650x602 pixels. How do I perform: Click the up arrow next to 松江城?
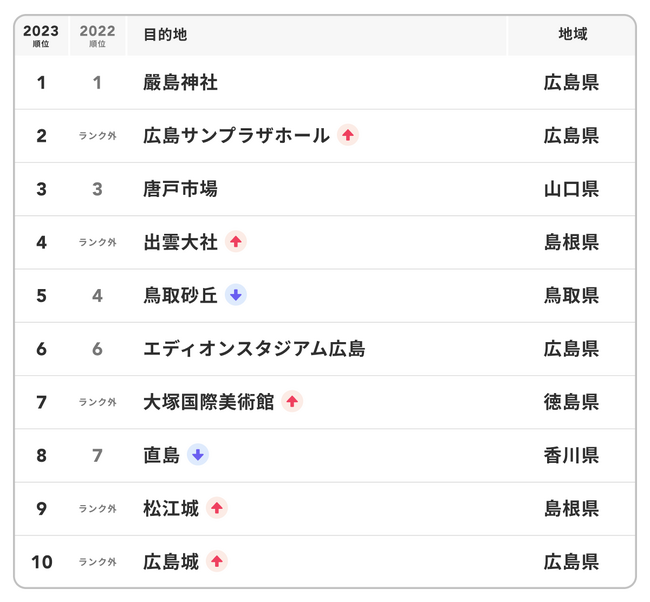pos(217,508)
